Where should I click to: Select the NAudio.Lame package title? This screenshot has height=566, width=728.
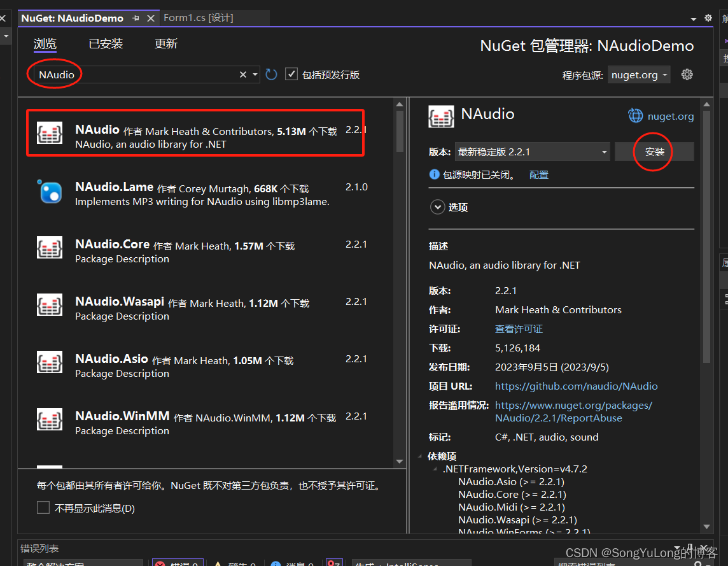pyautogui.click(x=114, y=187)
